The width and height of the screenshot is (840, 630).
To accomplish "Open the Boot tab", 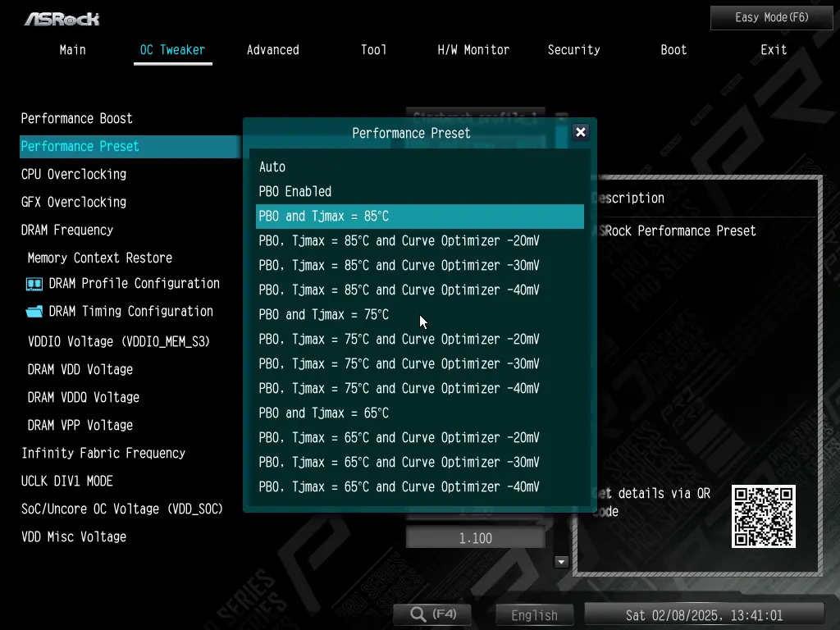I will [x=673, y=50].
